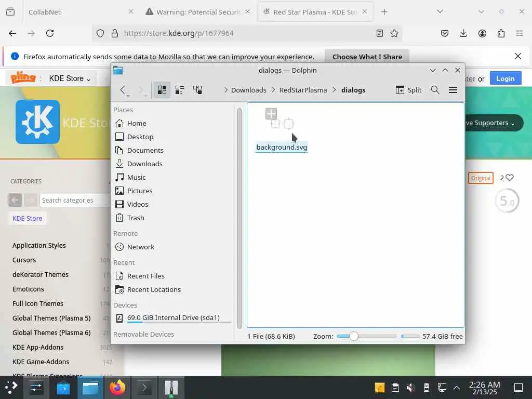The height and width of the screenshot is (399, 532).
Task: Navigate to Downloads in breadcrumb path
Action: point(249,90)
